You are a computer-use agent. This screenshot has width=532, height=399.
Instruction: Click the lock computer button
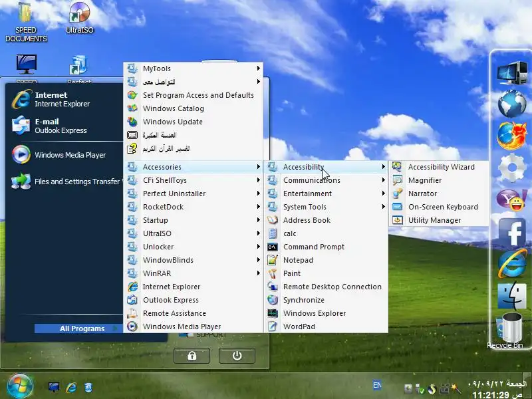pos(192,356)
